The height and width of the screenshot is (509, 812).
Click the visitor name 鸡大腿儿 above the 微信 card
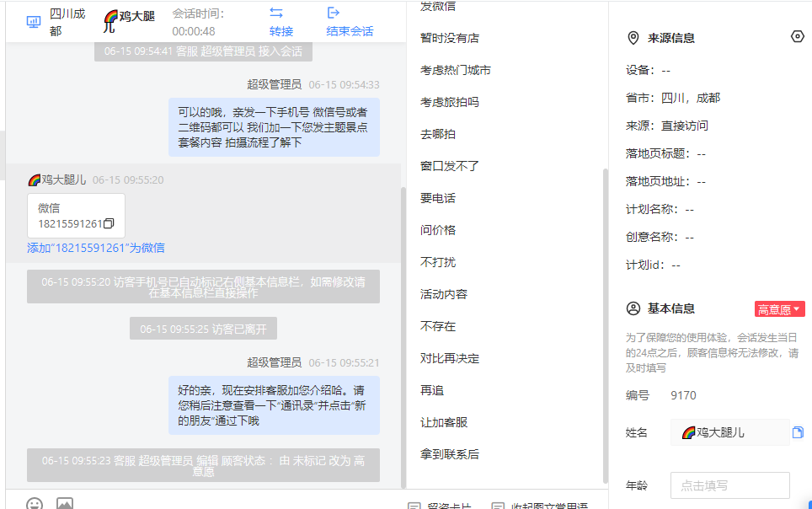pos(63,179)
